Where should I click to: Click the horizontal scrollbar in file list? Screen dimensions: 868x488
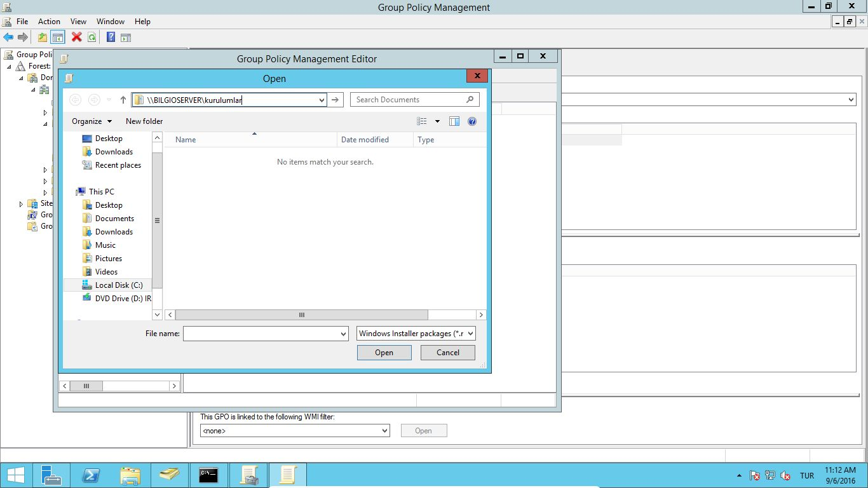(301, 315)
